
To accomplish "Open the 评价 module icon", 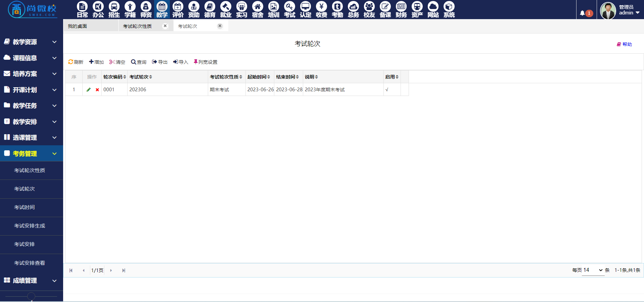I will click(x=178, y=9).
